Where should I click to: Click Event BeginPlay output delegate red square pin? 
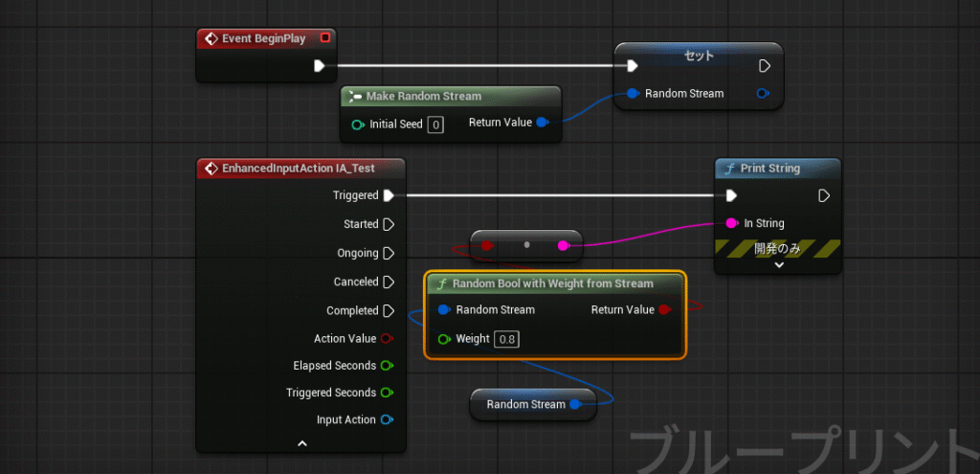[x=325, y=38]
